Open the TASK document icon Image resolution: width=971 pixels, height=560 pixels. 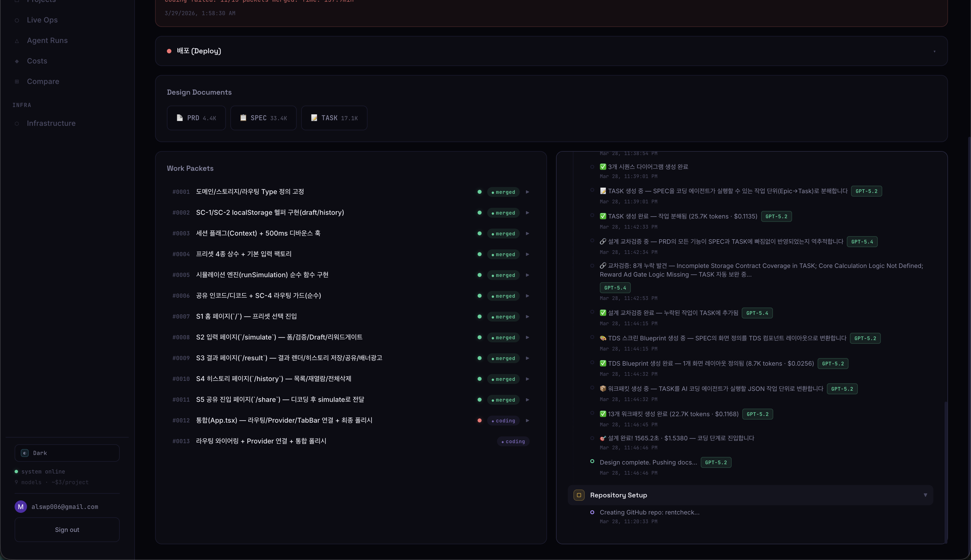[314, 118]
